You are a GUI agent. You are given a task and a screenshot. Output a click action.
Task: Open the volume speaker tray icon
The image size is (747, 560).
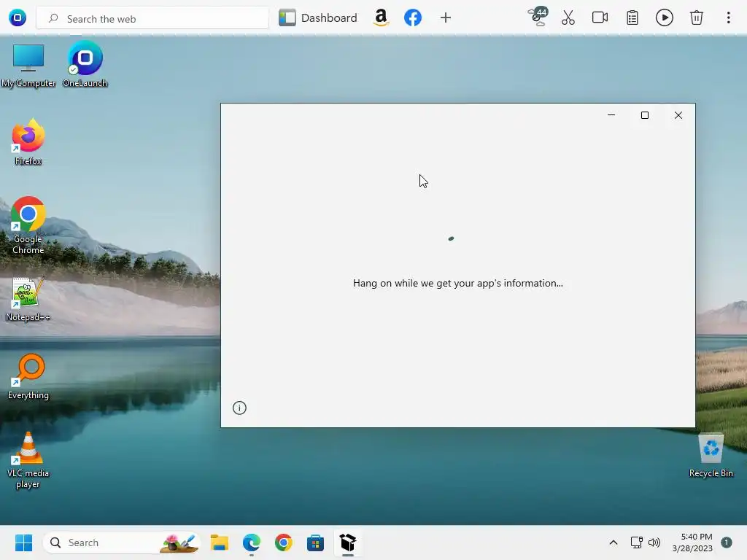tap(654, 542)
